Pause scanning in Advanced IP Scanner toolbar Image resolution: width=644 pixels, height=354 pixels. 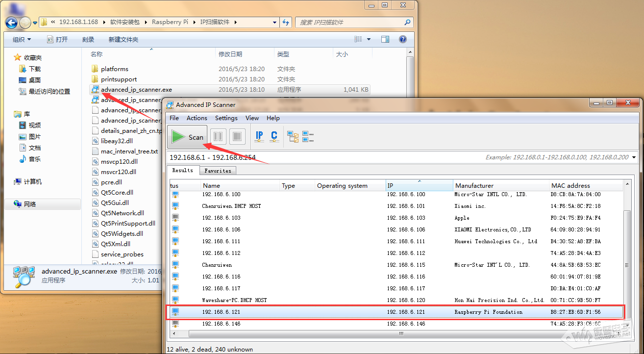[219, 136]
